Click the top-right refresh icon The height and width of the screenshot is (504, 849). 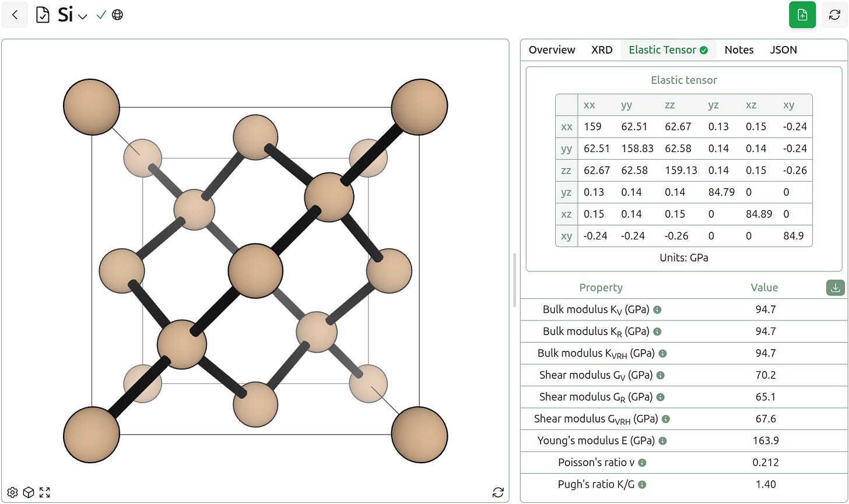click(834, 15)
